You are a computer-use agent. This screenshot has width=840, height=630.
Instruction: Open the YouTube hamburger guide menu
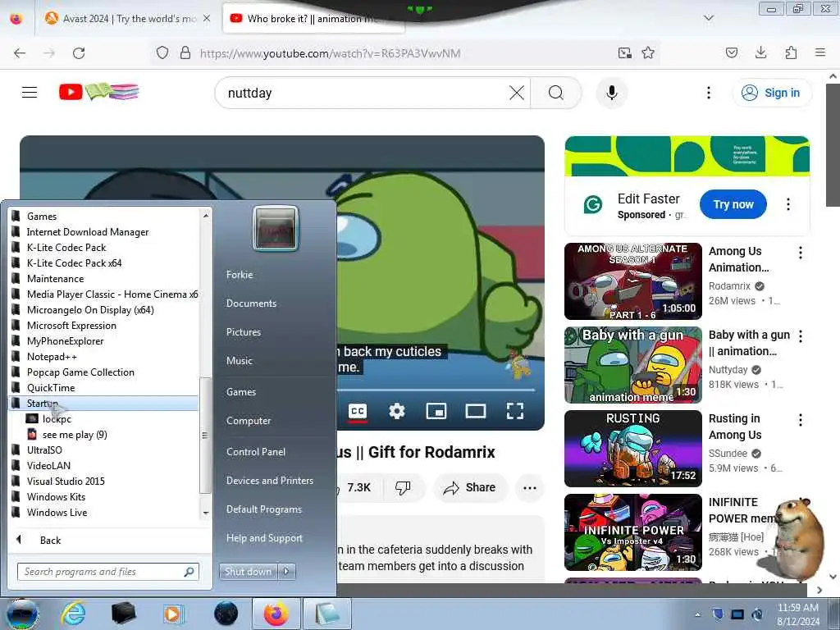(30, 92)
